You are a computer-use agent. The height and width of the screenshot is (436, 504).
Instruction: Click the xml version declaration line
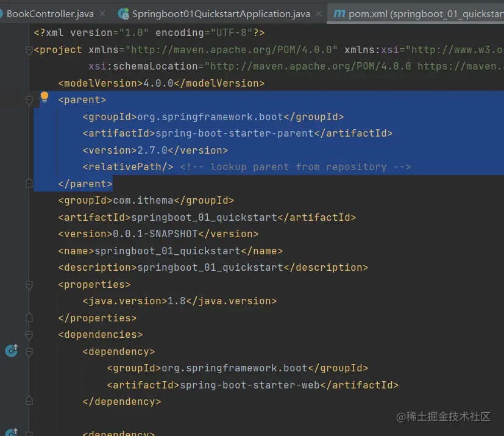point(149,33)
